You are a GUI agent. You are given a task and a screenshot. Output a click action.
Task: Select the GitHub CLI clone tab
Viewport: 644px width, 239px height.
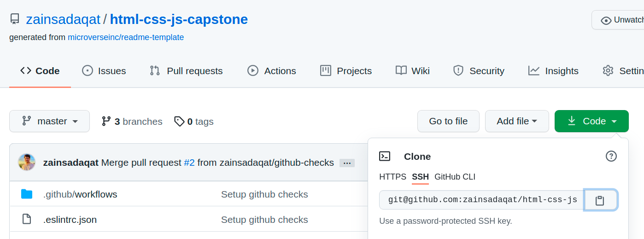point(455,177)
